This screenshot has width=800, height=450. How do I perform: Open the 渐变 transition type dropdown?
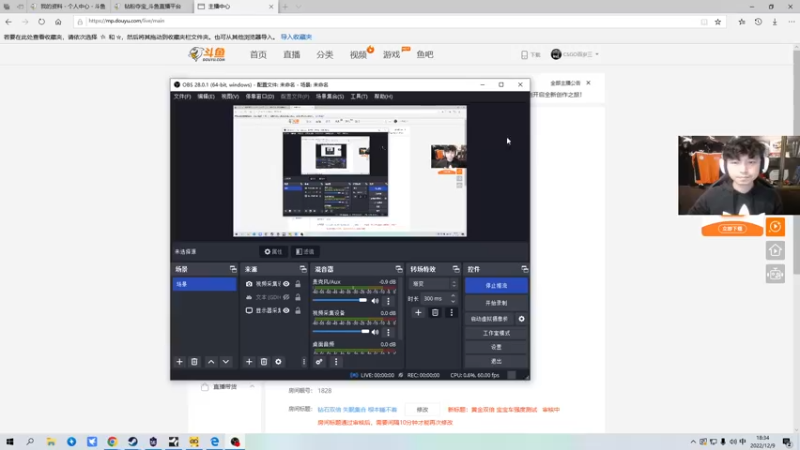pyautogui.click(x=433, y=284)
